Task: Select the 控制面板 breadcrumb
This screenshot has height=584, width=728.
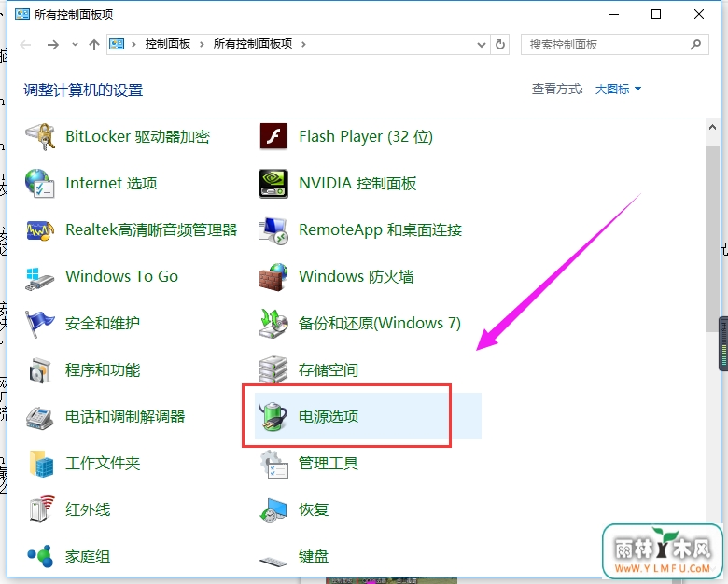Action: [x=168, y=44]
